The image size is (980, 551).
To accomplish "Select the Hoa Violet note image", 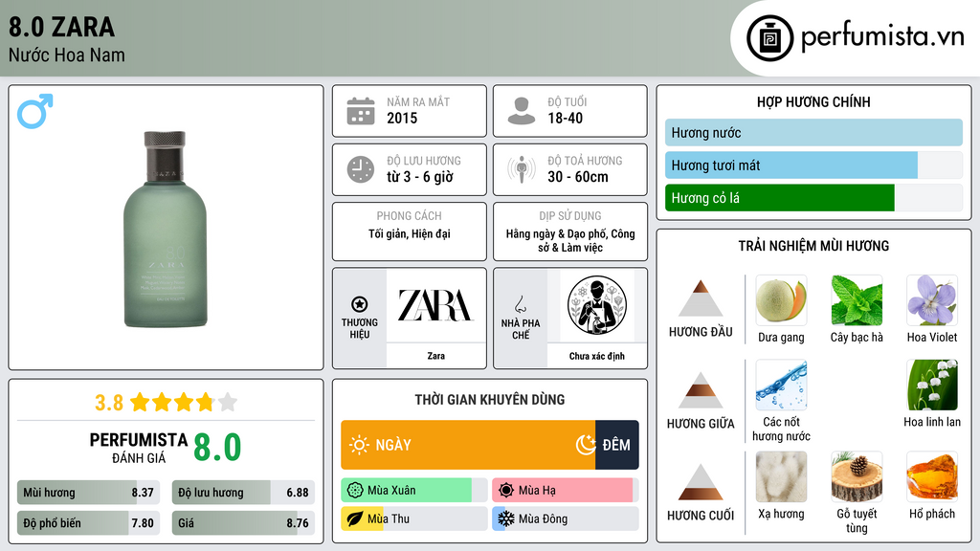I will click(x=932, y=300).
